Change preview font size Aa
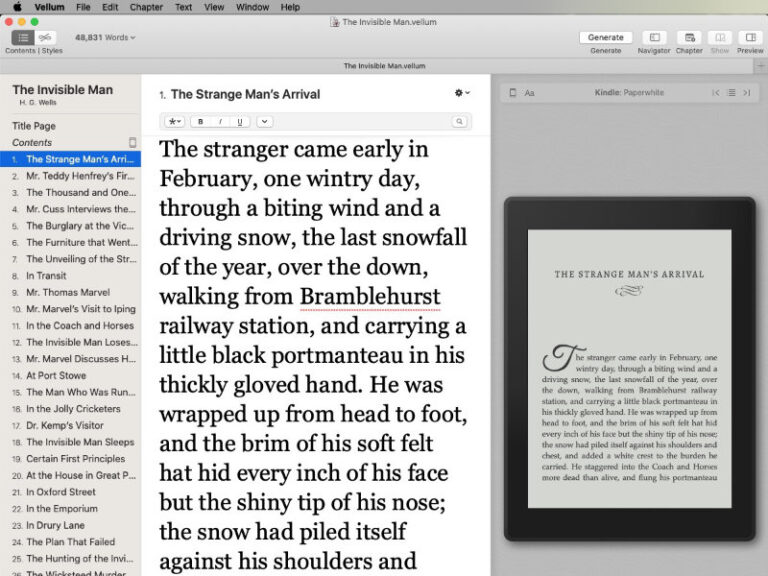The width and height of the screenshot is (768, 576). (x=529, y=93)
